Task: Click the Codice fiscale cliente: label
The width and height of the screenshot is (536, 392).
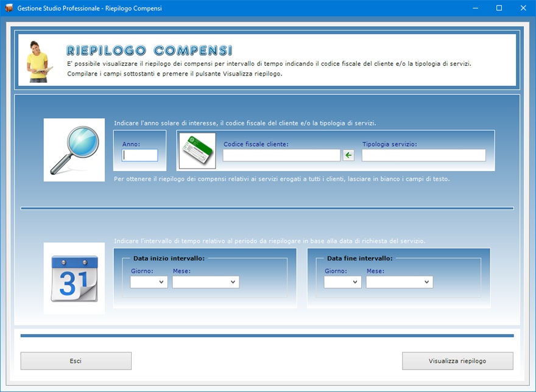Action: (x=256, y=144)
